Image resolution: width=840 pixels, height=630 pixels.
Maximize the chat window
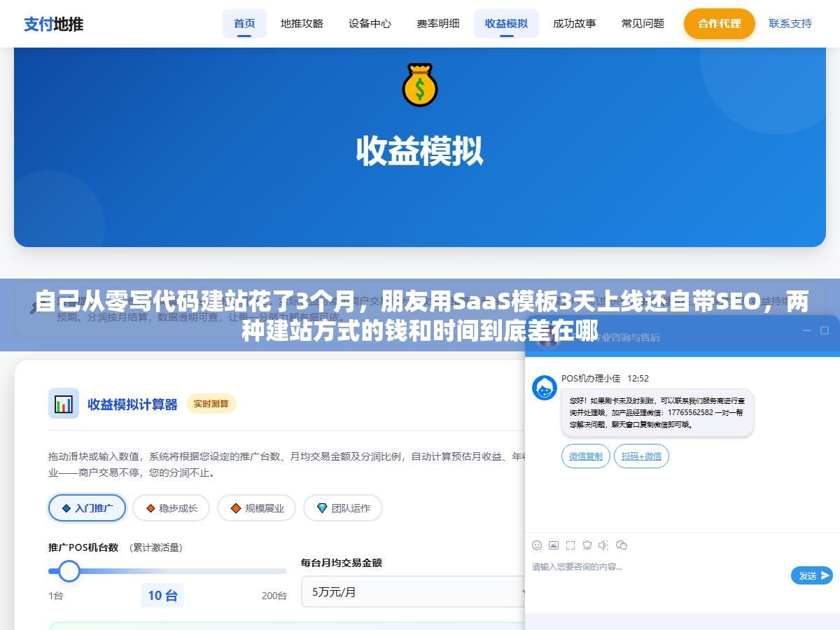(825, 330)
